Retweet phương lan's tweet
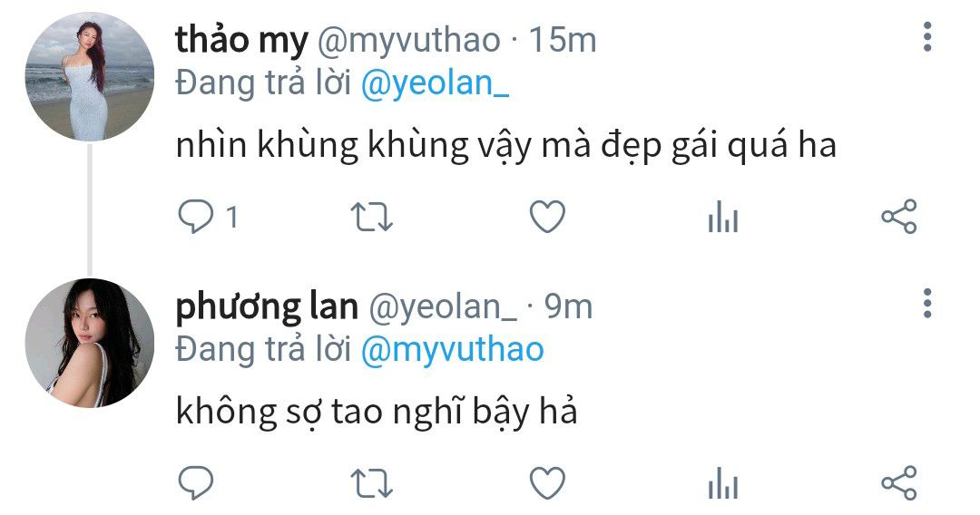980x515 pixels. [371, 484]
